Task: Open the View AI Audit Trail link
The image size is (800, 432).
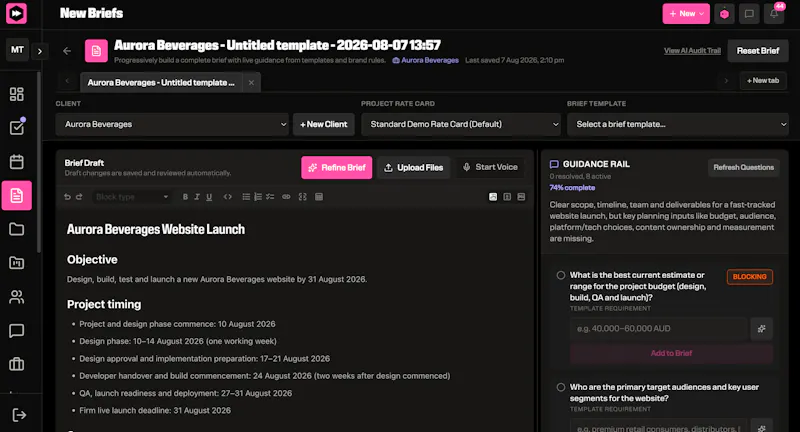Action: point(692,51)
